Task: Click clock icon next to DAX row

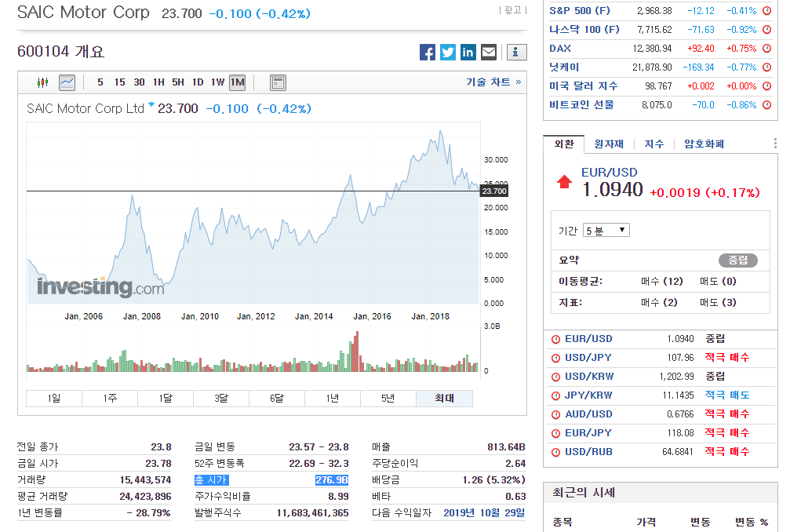Action: [766, 49]
